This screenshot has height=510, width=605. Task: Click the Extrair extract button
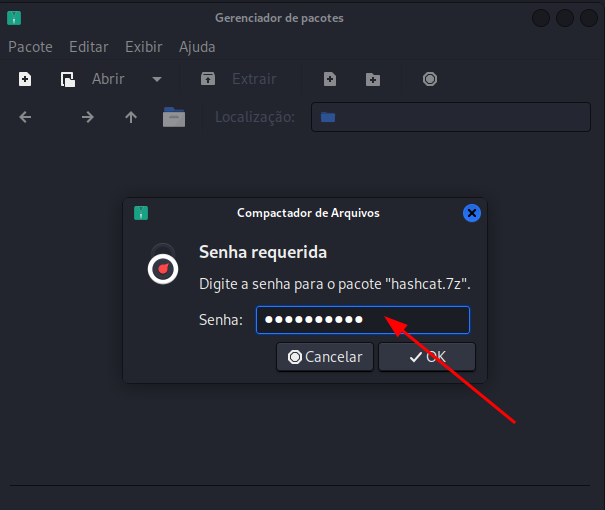[238, 79]
